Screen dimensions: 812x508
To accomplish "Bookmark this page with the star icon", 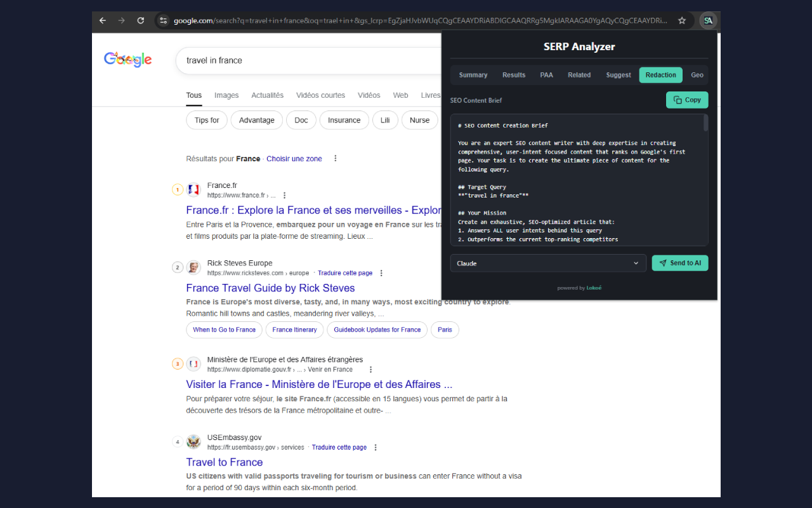I will (682, 20).
